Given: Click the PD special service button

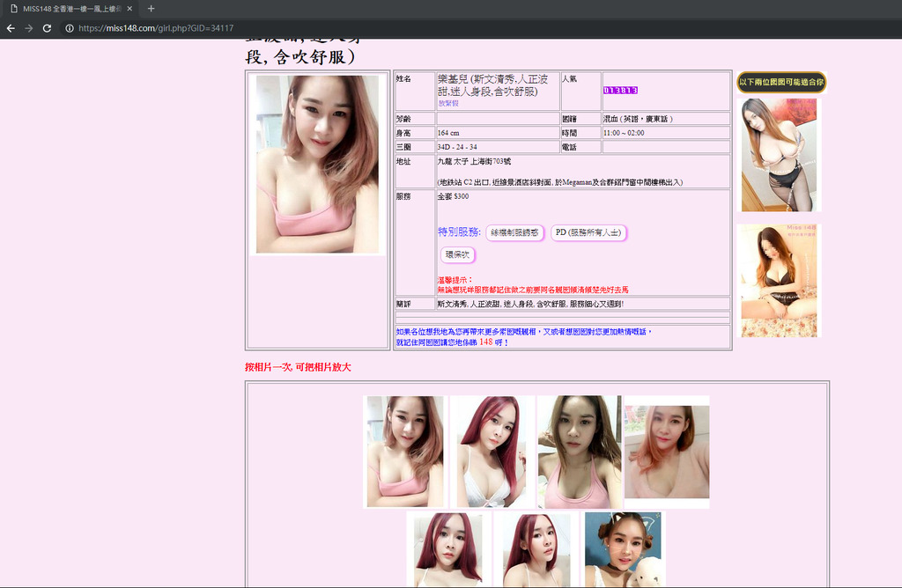Looking at the screenshot, I should click(x=588, y=232).
